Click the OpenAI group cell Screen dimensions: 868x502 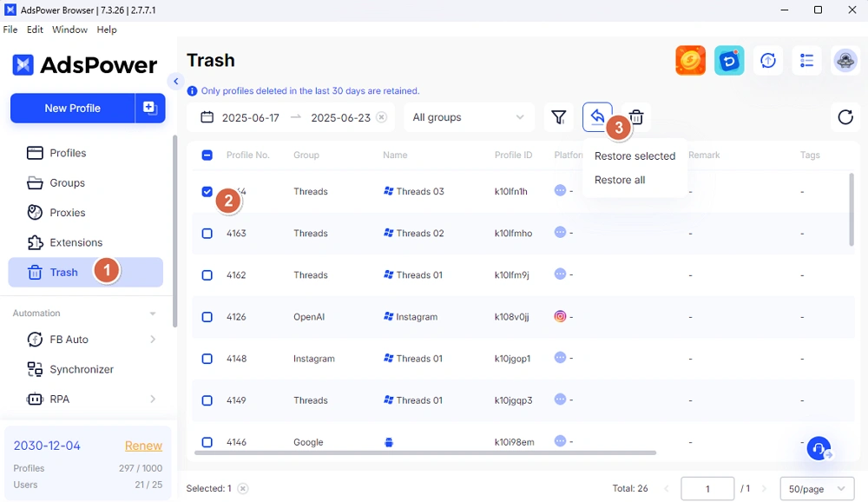click(309, 317)
